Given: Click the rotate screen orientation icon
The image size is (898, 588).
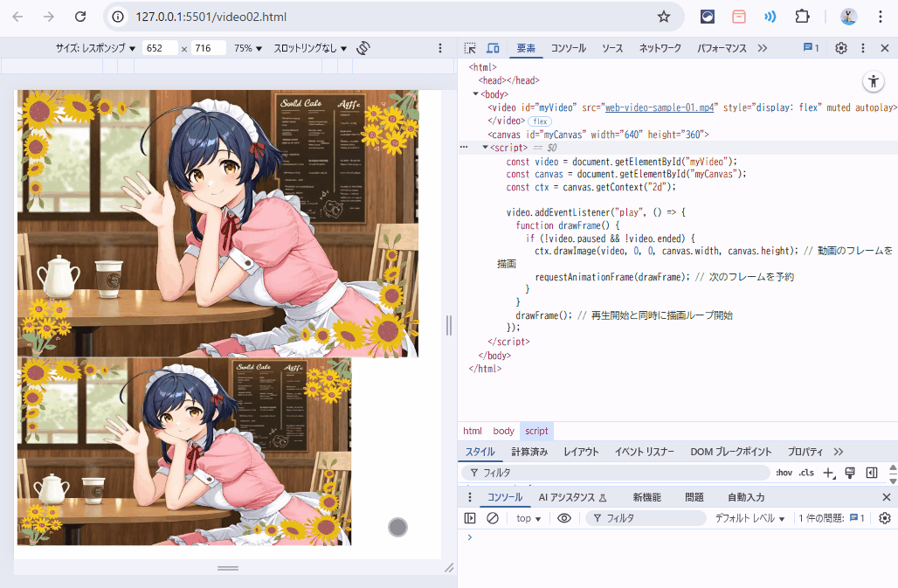Looking at the screenshot, I should tap(364, 48).
